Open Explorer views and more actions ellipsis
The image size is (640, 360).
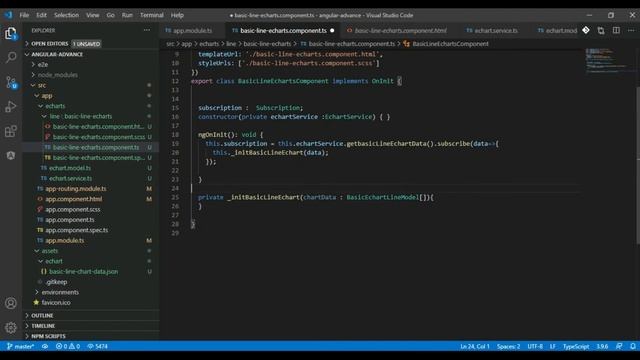pos(147,30)
